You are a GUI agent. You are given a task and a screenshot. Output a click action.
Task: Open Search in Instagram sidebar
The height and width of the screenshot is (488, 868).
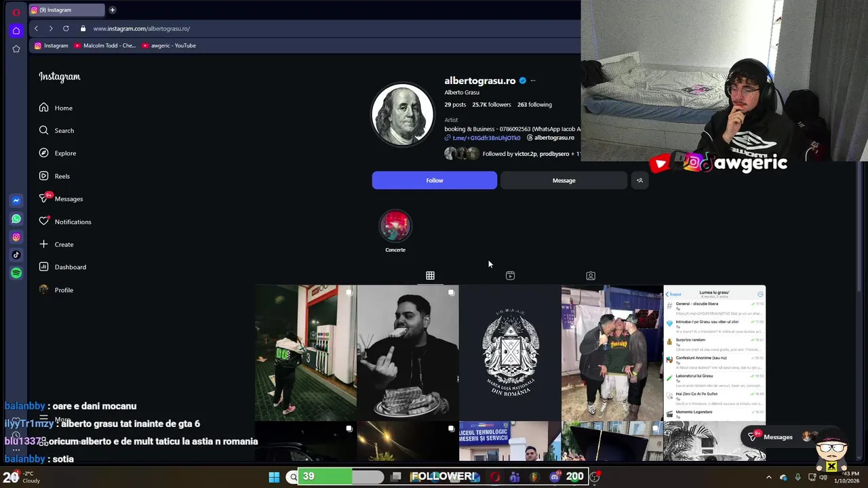[x=56, y=130]
